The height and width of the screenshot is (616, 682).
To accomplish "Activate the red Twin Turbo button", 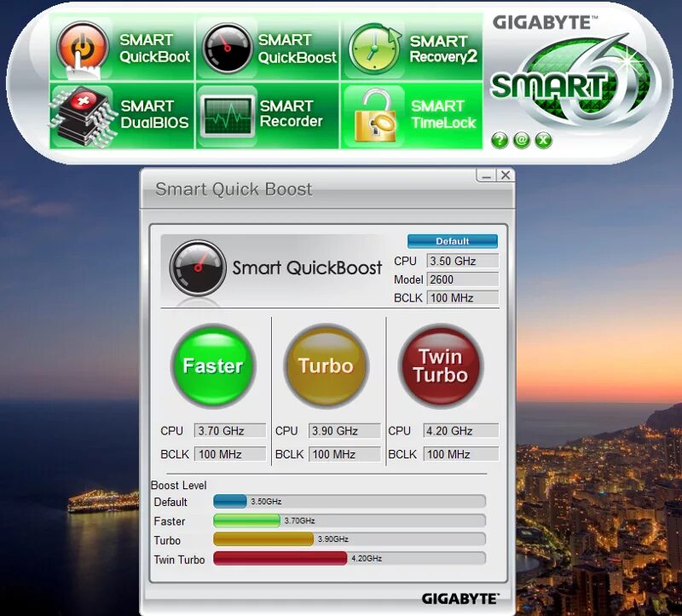I will pyautogui.click(x=441, y=366).
